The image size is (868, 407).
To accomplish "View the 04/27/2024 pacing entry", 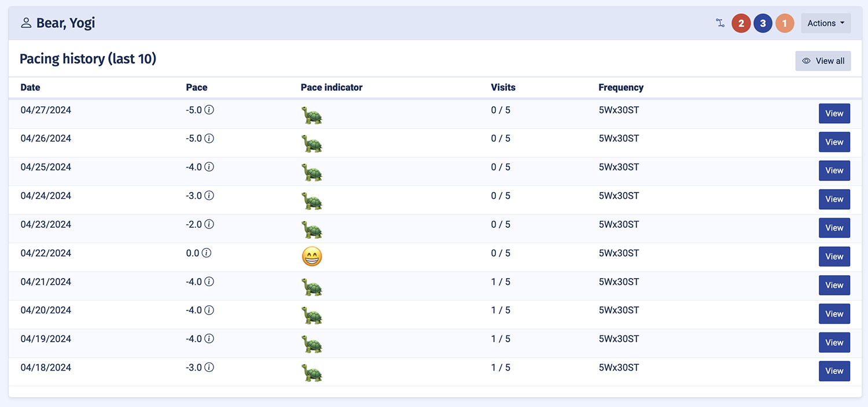I will [834, 113].
